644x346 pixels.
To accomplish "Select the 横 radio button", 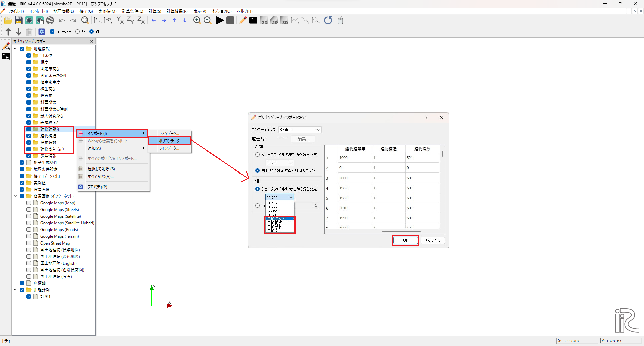I will pos(78,32).
